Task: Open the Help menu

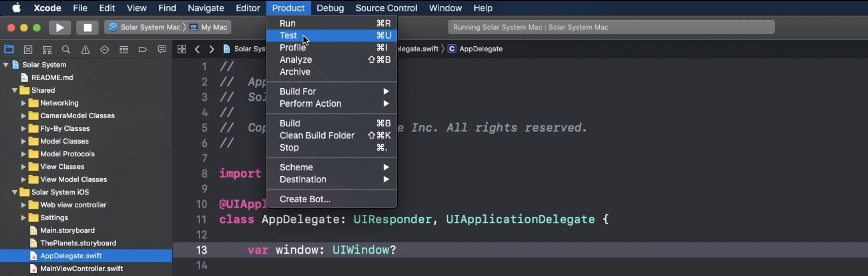Action: tap(483, 8)
